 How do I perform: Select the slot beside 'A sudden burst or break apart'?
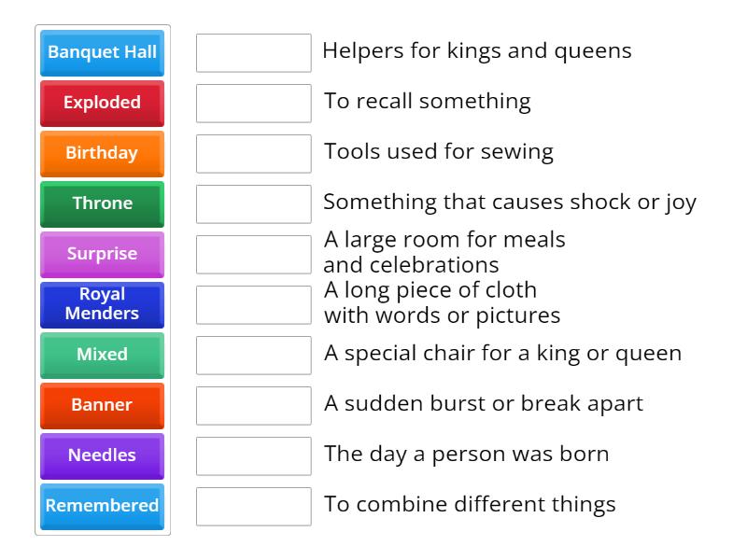(253, 405)
